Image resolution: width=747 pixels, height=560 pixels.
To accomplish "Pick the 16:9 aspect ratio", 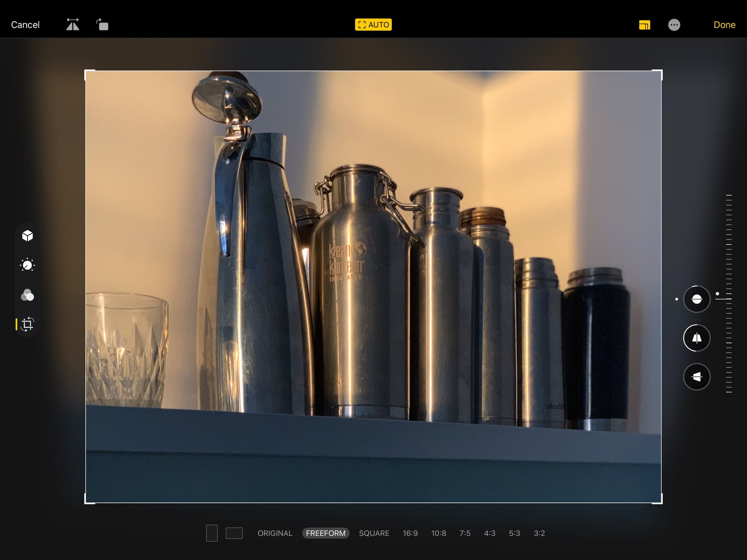I will click(410, 533).
